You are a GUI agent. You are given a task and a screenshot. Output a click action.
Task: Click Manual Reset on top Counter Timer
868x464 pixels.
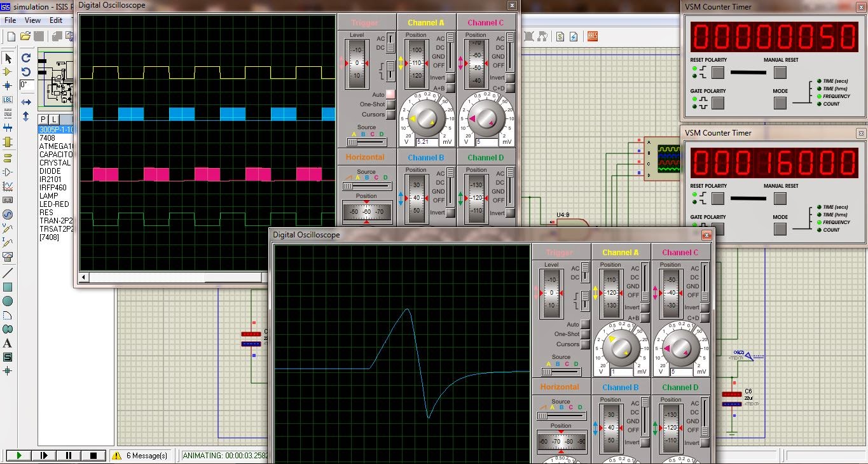(780, 73)
